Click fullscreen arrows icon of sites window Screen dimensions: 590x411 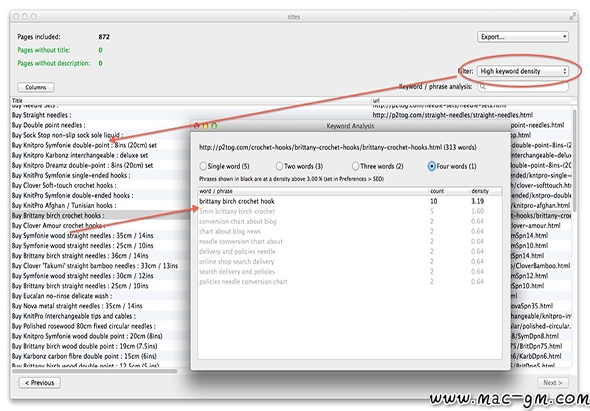[x=572, y=16]
